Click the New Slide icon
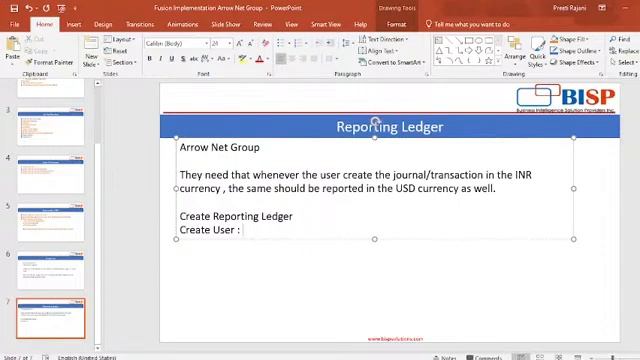This screenshot has width=640, height=360. point(91,43)
